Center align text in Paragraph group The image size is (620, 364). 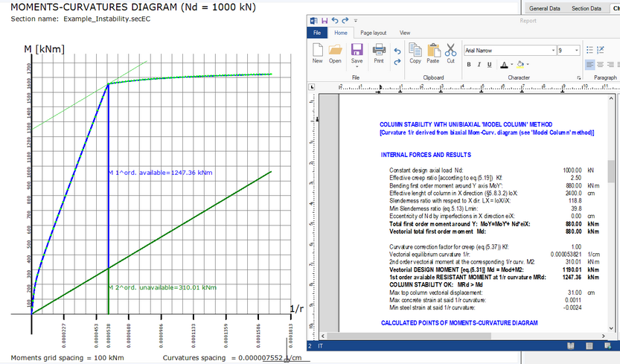[x=601, y=64]
